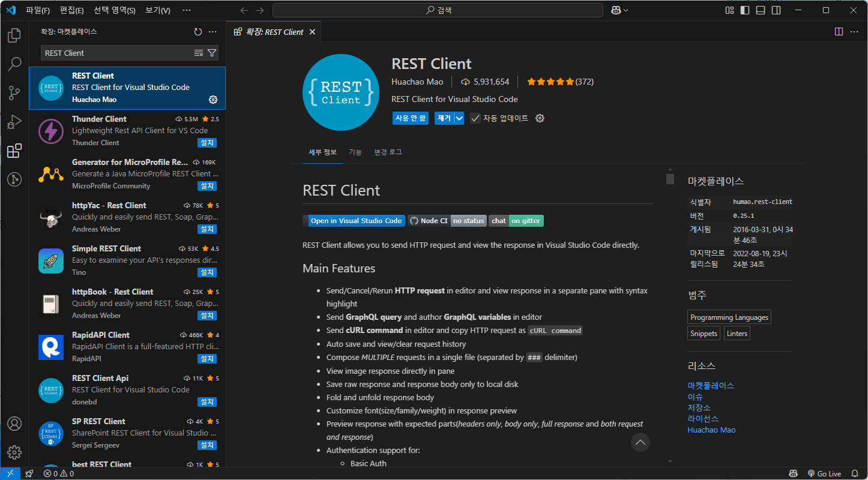Open the 파일(F) menu
Viewport: 868px width, 480px height.
pos(38,10)
